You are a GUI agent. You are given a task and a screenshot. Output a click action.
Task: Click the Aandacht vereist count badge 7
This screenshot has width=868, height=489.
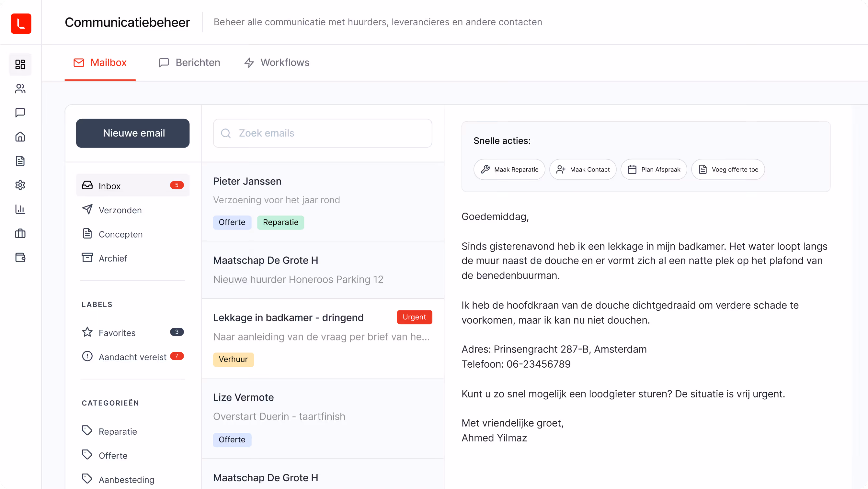click(x=177, y=356)
